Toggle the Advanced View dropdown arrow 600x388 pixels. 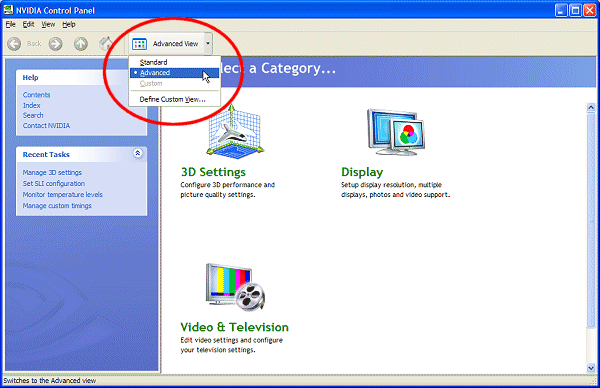coord(208,43)
